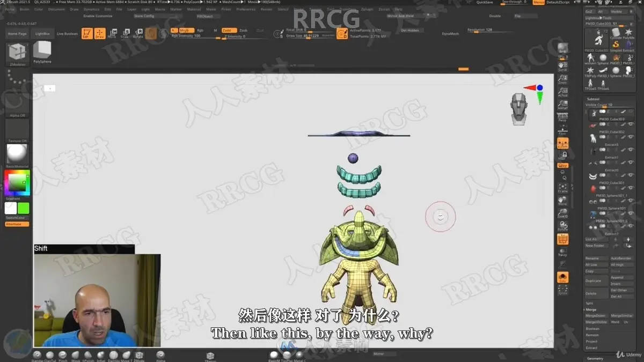Click the Move view icon in right shelf
The width and height of the screenshot is (644, 362).
pyautogui.click(x=562, y=200)
